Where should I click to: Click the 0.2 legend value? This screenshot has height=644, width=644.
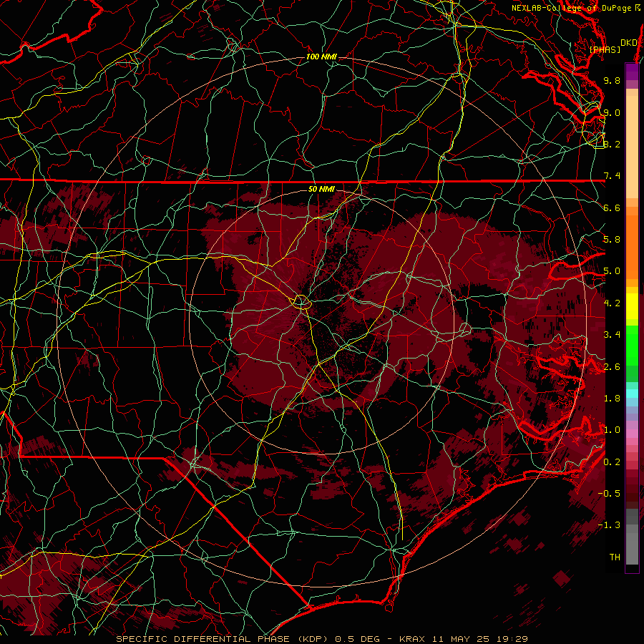612,462
